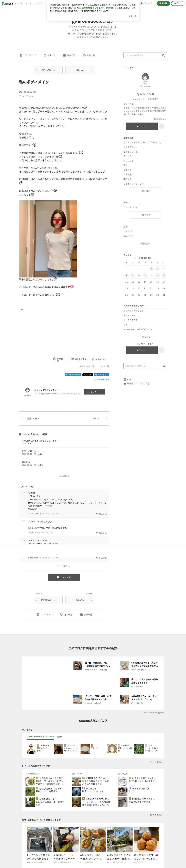Share on X with the ポスト button
Image resolution: width=186 pixels, height=868 pixels.
tap(88, 375)
